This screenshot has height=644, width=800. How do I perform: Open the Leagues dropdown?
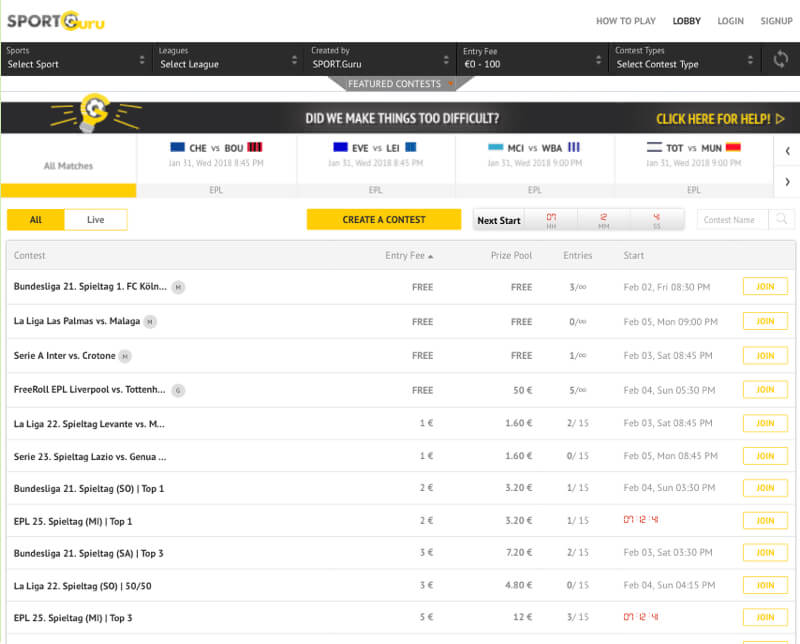coord(228,59)
